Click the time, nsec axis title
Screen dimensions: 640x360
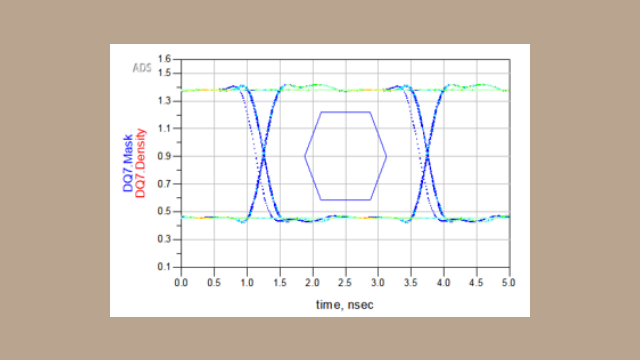point(344,305)
